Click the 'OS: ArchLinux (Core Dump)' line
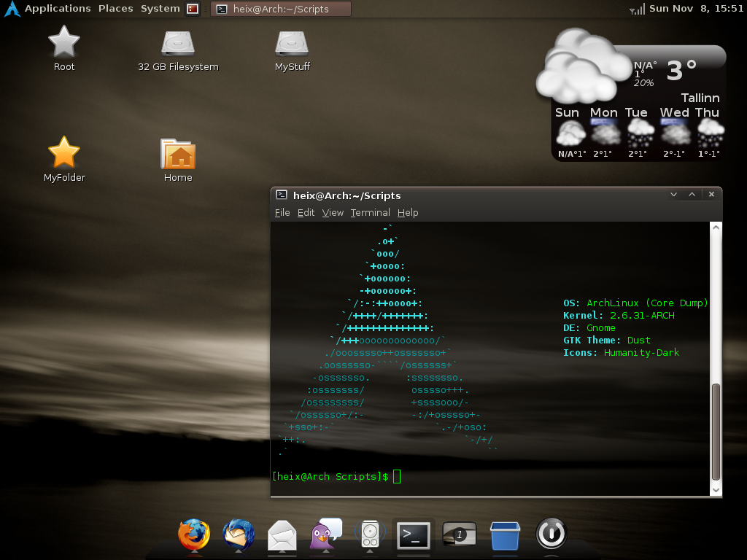 635,303
